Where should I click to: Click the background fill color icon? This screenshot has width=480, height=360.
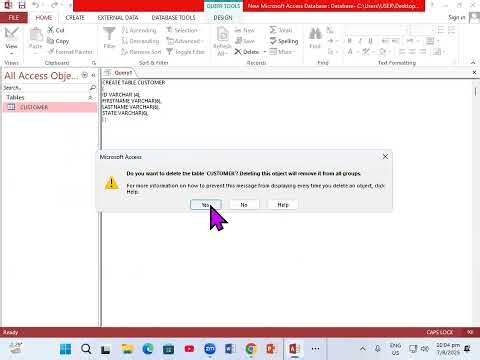pyautogui.click(x=382, y=52)
